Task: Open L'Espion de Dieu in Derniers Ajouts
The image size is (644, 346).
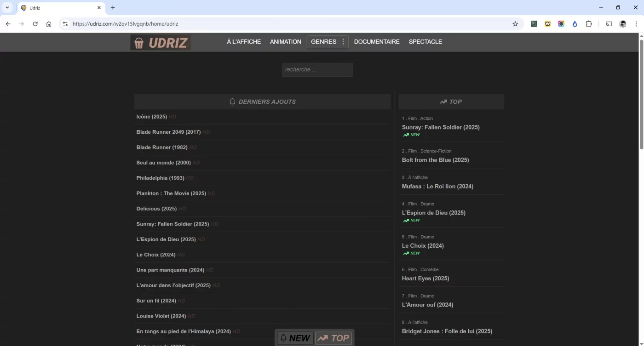Action: point(166,239)
